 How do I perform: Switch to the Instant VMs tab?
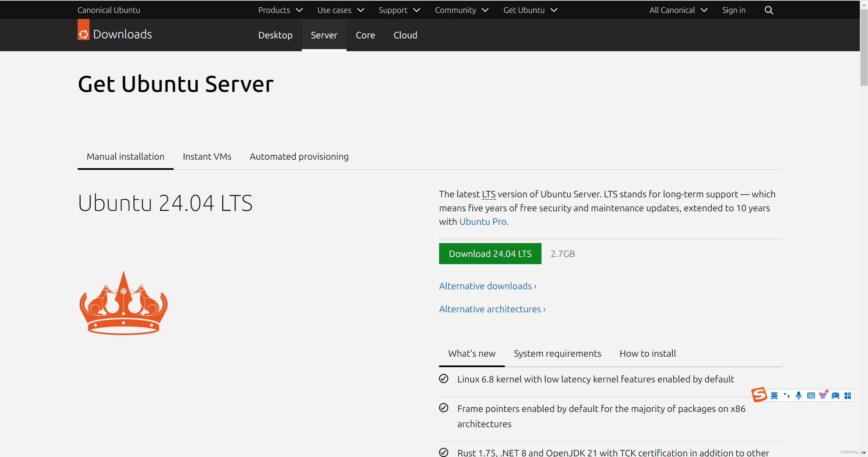pos(207,157)
